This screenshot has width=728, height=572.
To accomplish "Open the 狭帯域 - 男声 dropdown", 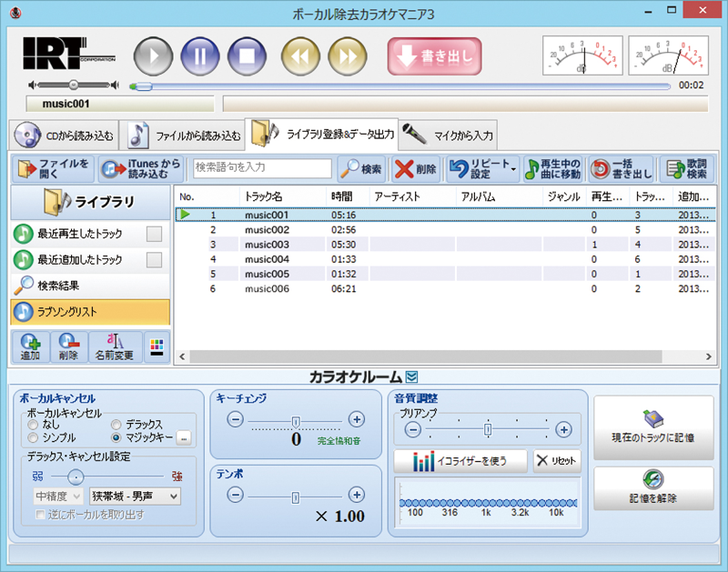I will click(x=135, y=496).
